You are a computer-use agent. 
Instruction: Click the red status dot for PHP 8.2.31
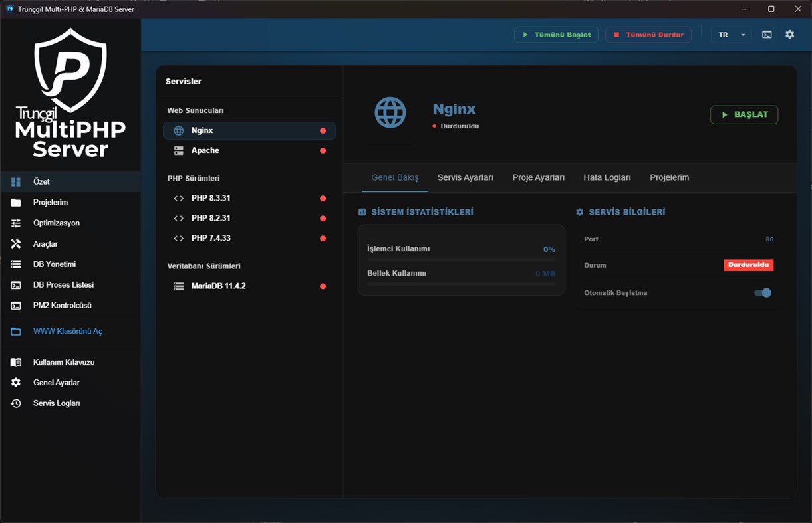pos(323,219)
